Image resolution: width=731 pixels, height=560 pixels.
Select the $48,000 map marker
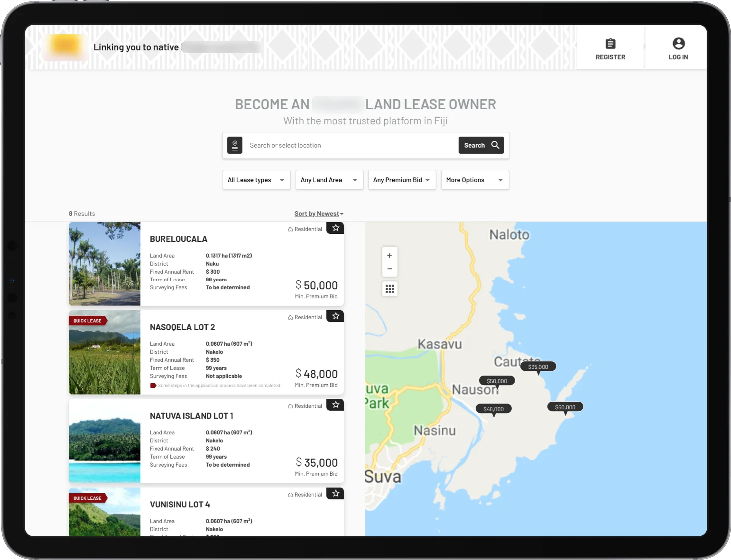point(494,409)
